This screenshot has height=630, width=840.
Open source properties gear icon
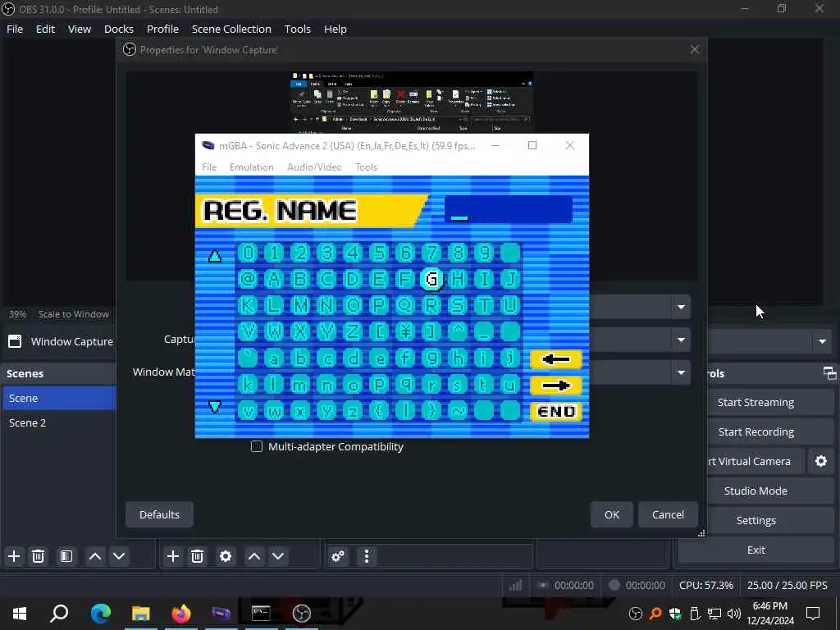[226, 556]
